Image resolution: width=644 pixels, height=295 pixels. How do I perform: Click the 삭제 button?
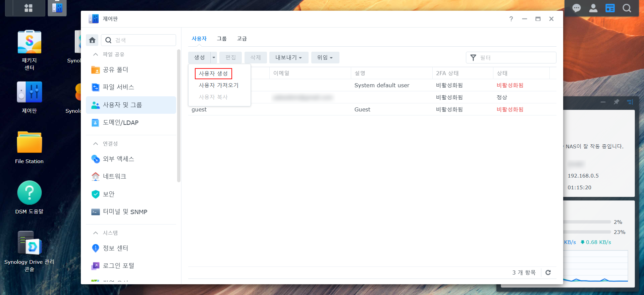[x=256, y=57]
